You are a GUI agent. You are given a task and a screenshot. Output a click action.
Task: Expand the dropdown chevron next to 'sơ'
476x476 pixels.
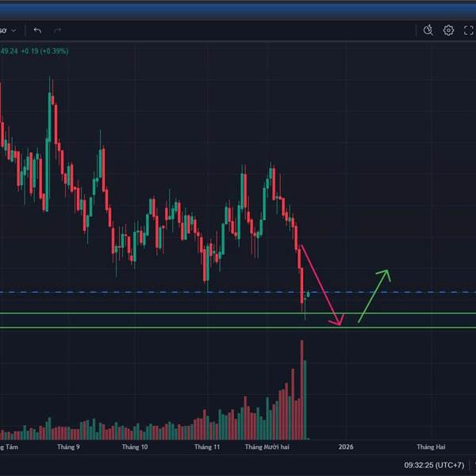pos(13,31)
